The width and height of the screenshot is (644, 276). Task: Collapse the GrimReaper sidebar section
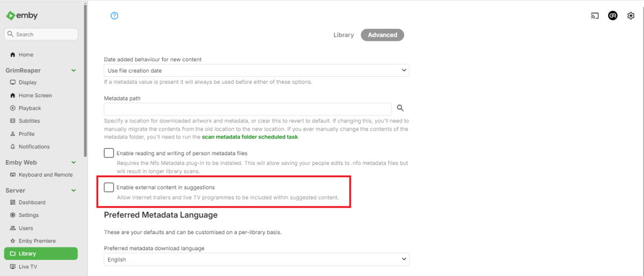coord(74,70)
